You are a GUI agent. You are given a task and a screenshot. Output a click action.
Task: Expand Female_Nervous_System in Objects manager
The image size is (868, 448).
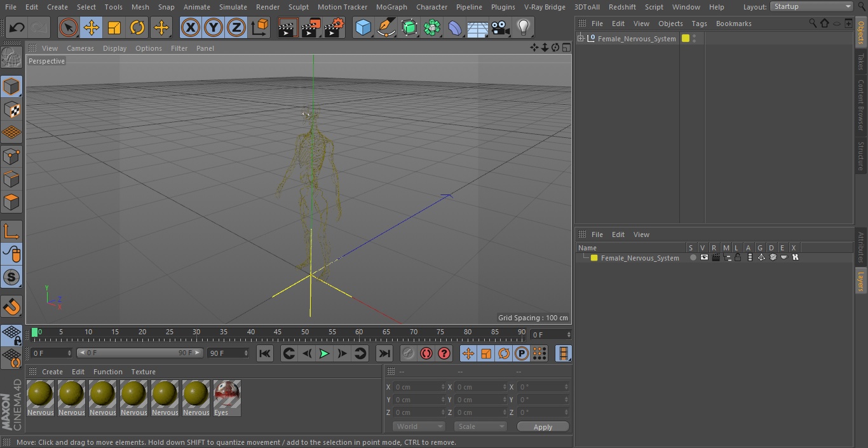click(x=581, y=39)
